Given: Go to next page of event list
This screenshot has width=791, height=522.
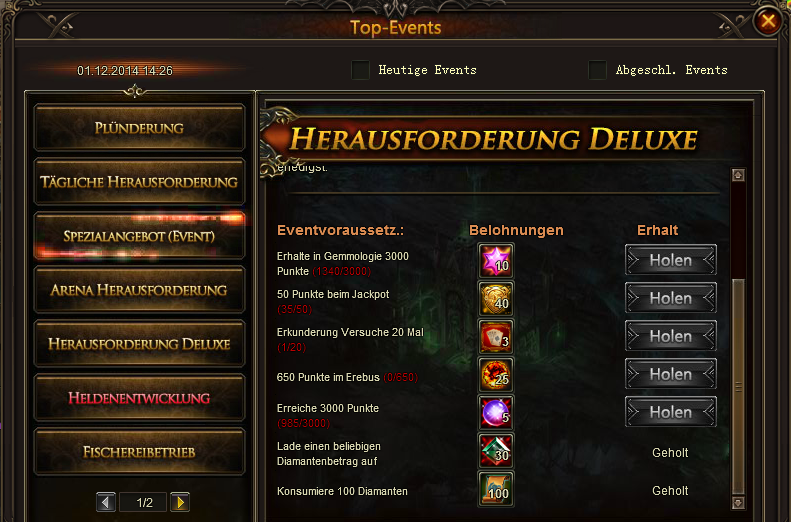Looking at the screenshot, I should tap(180, 502).
